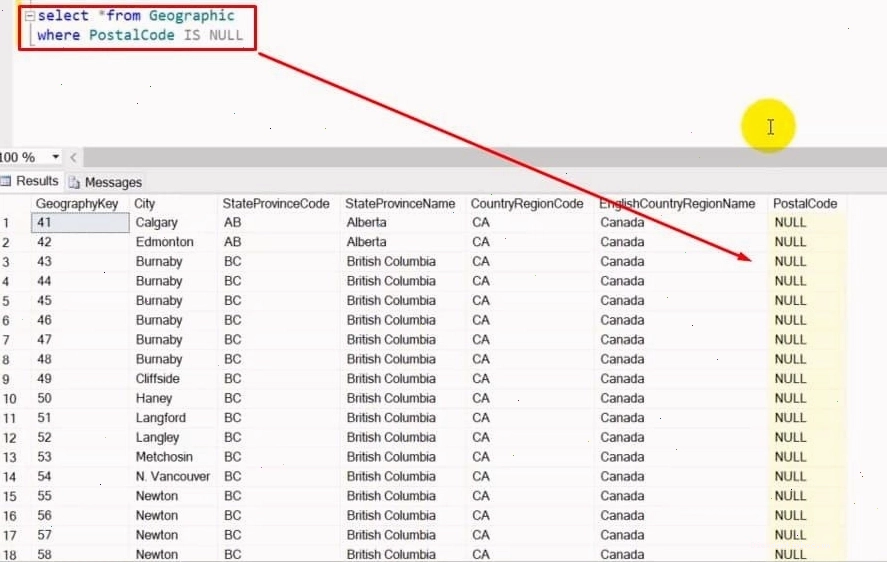Viewport: 887px width, 562px height.
Task: Click the horizontal scrollbar track in editor
Action: (485, 157)
